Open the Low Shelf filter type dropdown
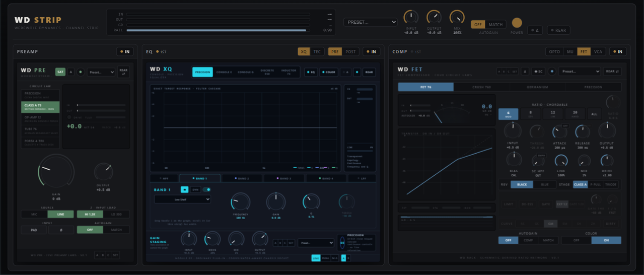The image size is (644, 275). pyautogui.click(x=182, y=199)
